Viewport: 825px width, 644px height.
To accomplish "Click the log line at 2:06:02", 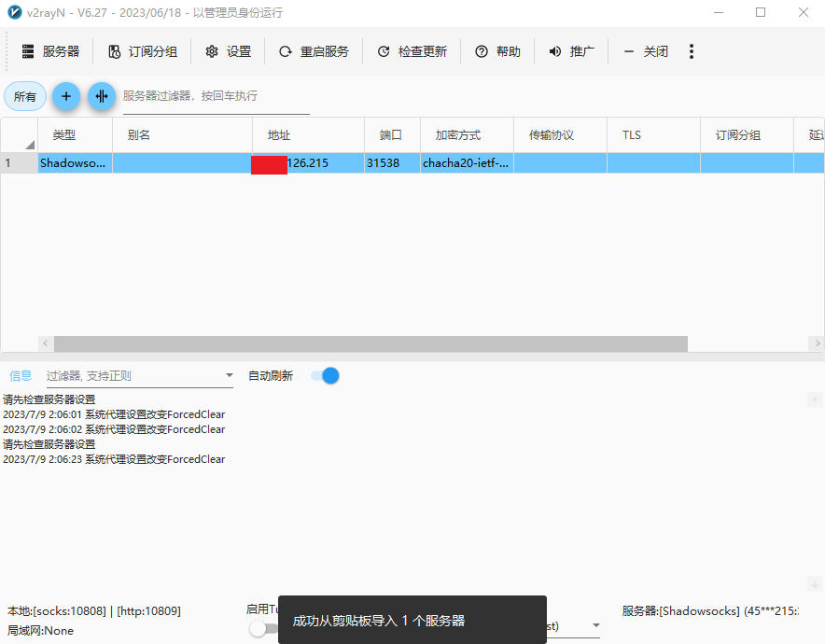I will (114, 429).
